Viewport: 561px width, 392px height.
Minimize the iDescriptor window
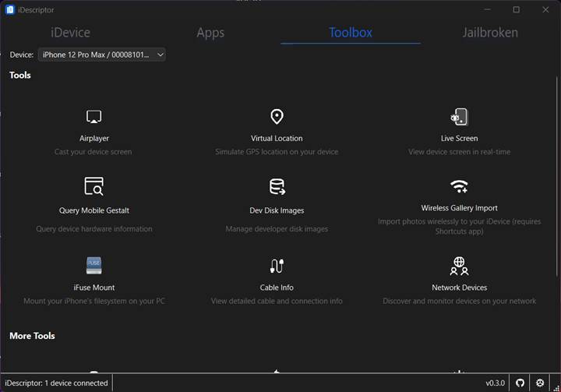tap(487, 9)
